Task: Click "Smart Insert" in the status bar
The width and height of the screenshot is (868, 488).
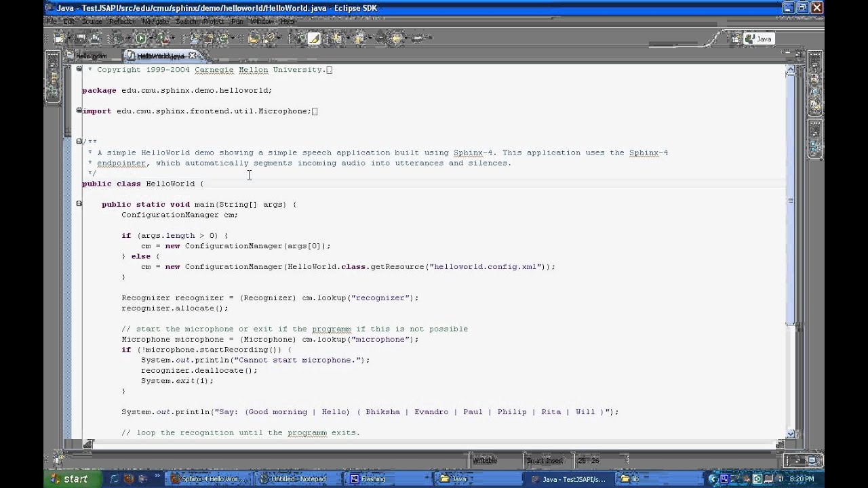Action: click(545, 461)
